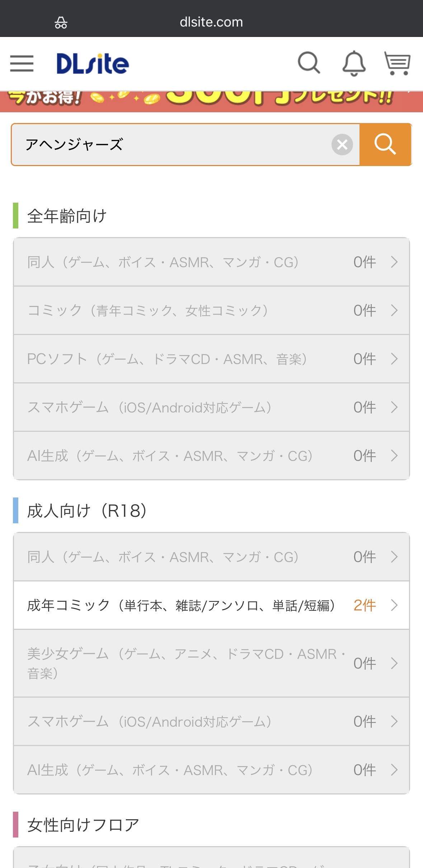The image size is (423, 868).
Task: Open notifications bell
Action: point(354,63)
